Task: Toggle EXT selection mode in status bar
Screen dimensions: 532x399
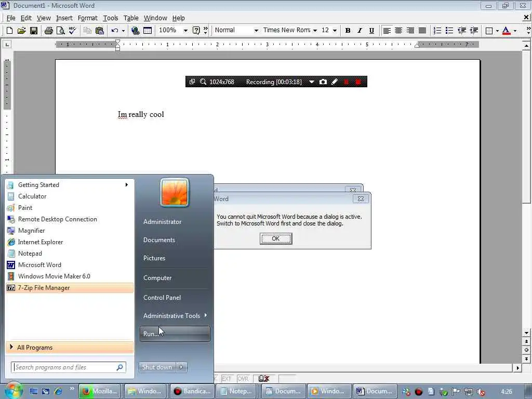Action: [227, 379]
